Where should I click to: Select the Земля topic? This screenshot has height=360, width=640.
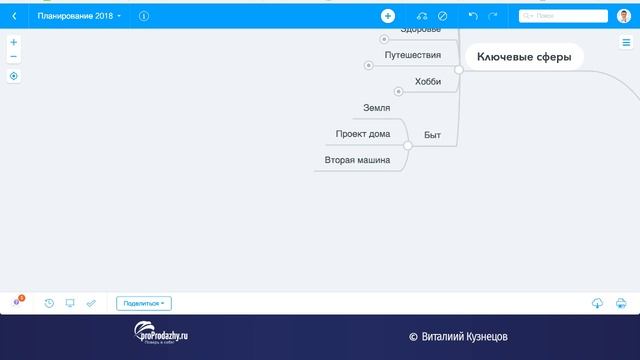click(x=377, y=108)
